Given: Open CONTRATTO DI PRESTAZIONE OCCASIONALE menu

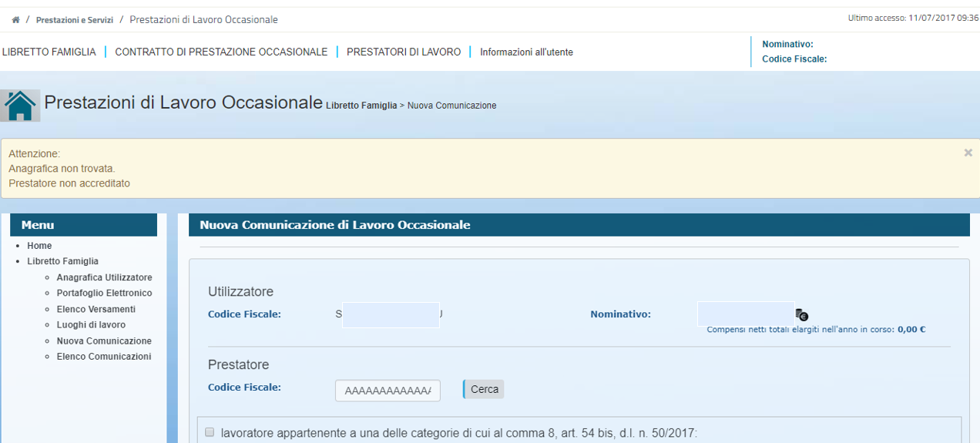Looking at the screenshot, I should (221, 52).
